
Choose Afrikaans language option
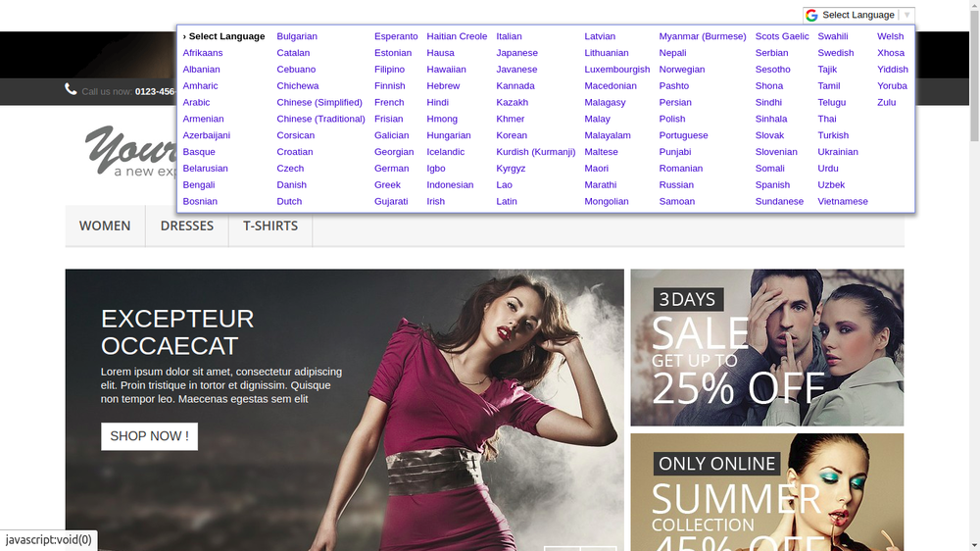(x=203, y=53)
